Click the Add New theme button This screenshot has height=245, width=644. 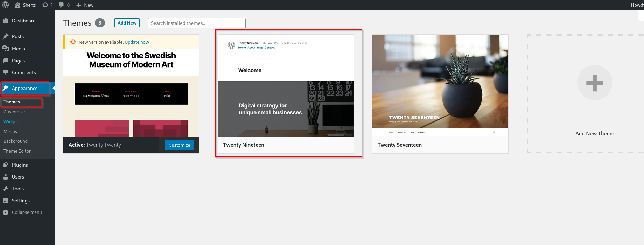[x=127, y=23]
